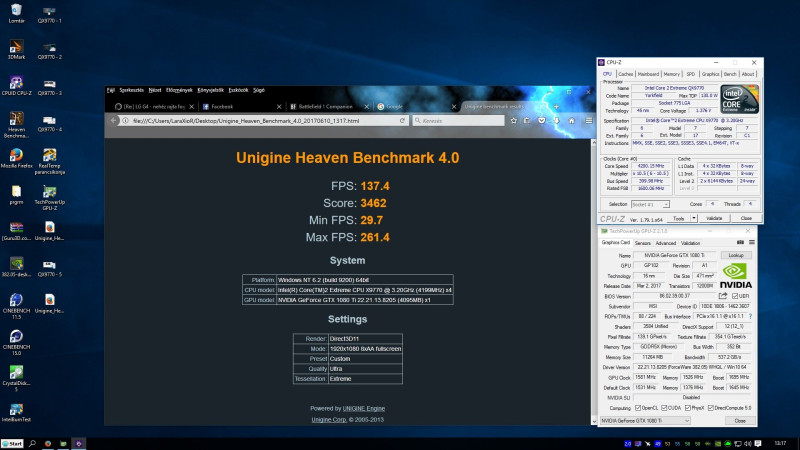
Task: Open Recycle Bin on desktop
Action: tap(16, 13)
